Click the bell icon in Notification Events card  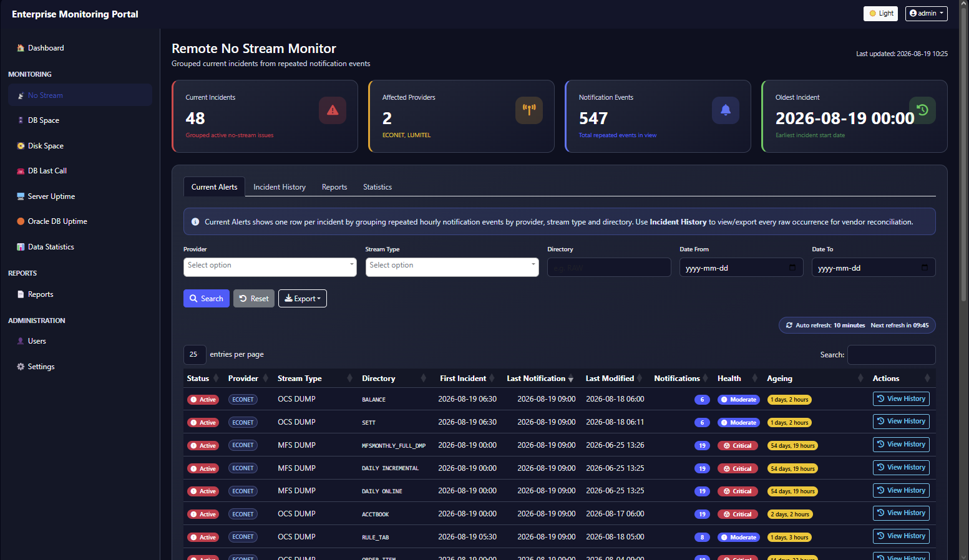(x=726, y=110)
